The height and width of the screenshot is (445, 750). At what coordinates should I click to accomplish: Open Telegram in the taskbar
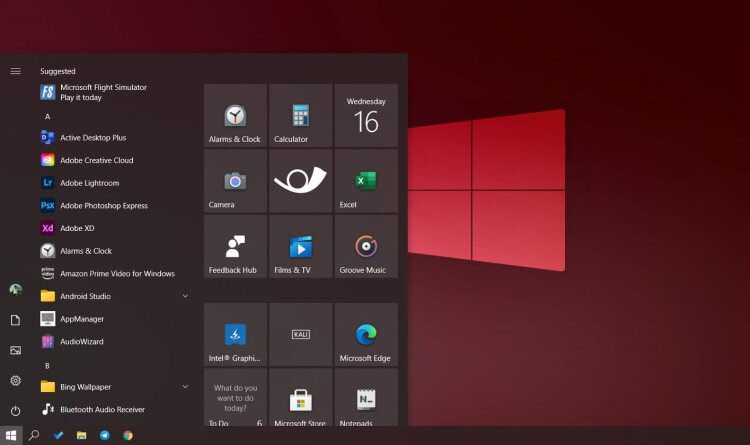[x=105, y=435]
